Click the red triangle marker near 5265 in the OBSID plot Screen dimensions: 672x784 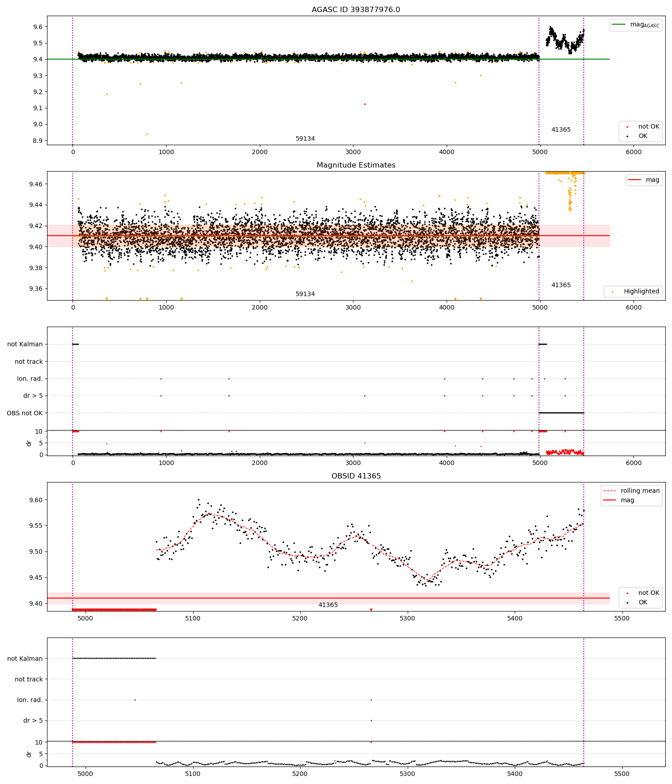[371, 610]
